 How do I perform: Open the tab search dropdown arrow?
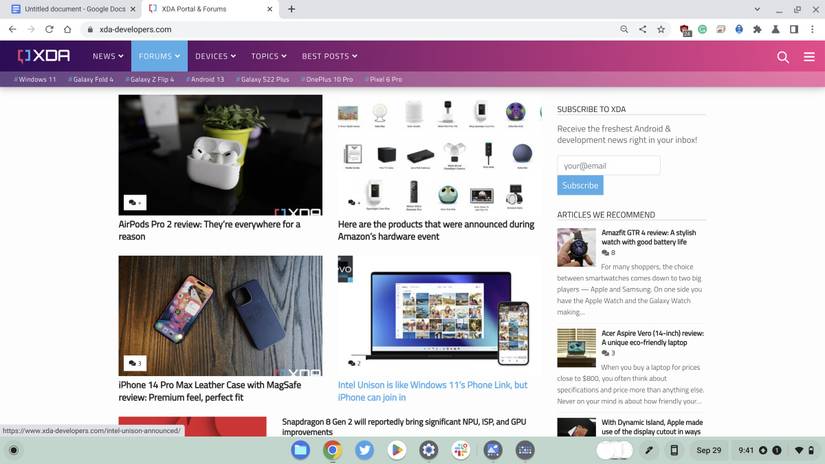click(757, 9)
